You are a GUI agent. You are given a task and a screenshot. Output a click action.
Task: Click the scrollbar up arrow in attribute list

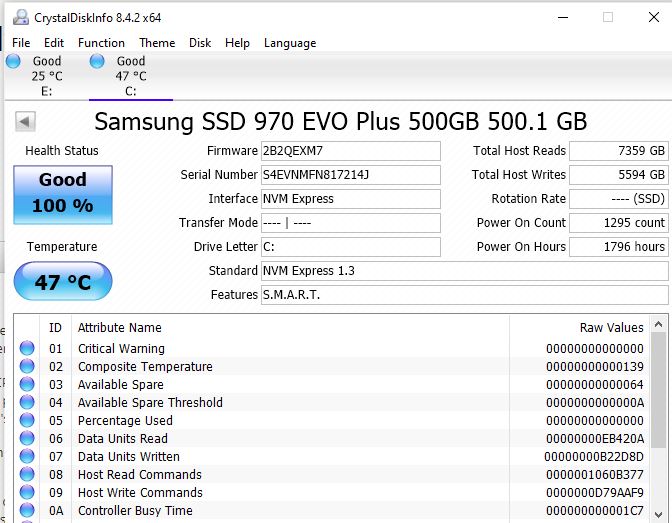click(659, 325)
